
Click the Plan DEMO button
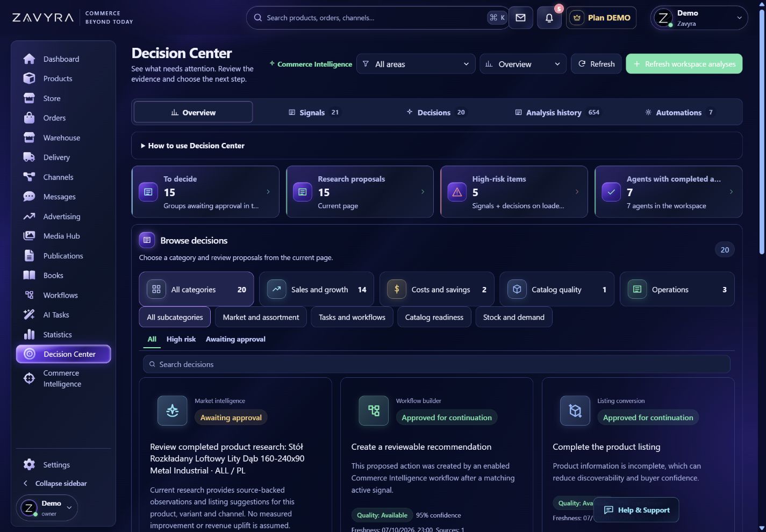602,18
